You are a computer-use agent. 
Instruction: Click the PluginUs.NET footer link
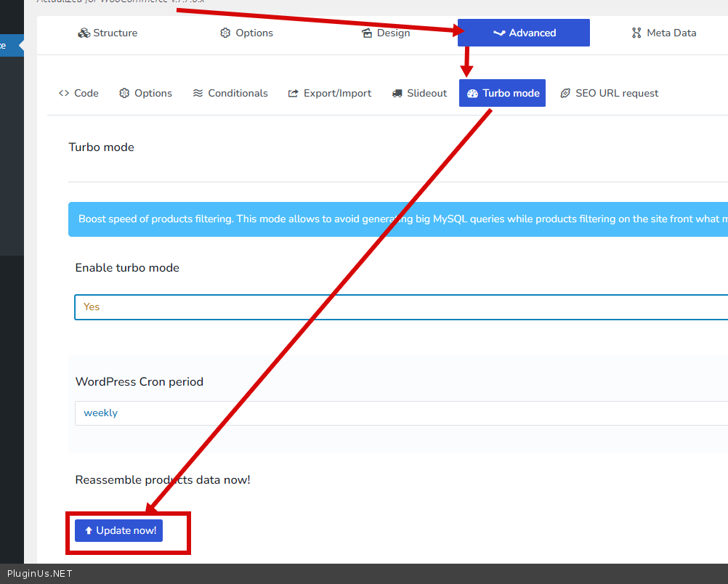coord(40,574)
